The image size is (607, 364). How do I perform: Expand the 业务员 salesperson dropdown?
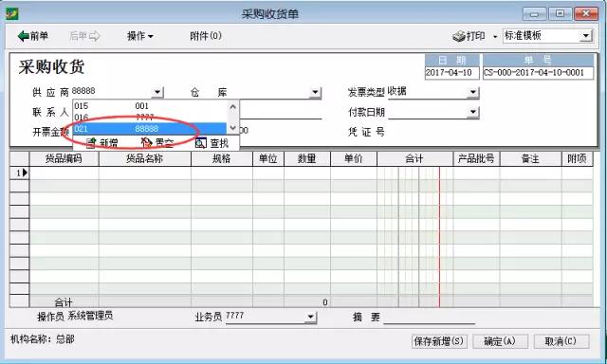pyautogui.click(x=310, y=318)
